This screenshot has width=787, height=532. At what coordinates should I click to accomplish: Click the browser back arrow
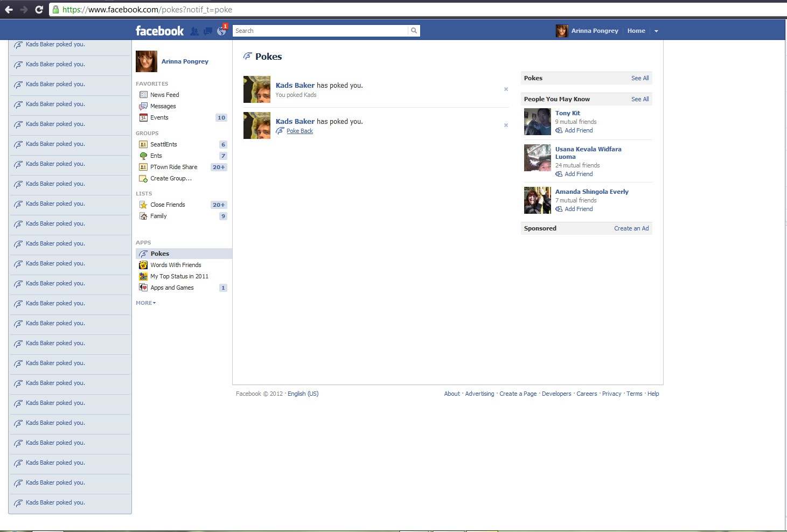(9, 10)
